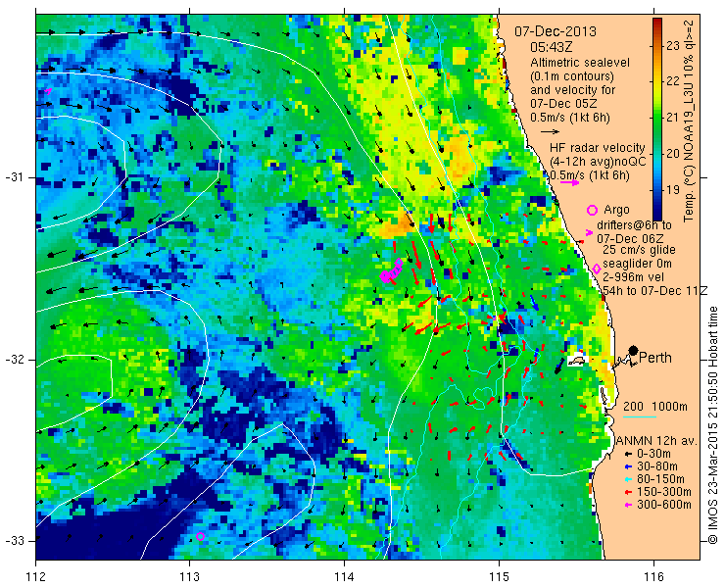Click the colorbar tick label 23

pos(672,45)
